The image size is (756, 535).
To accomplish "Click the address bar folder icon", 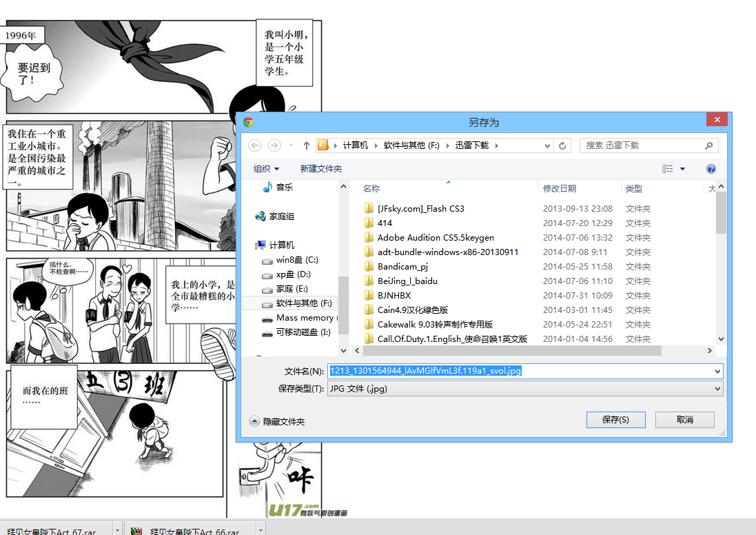I will tap(323, 145).
